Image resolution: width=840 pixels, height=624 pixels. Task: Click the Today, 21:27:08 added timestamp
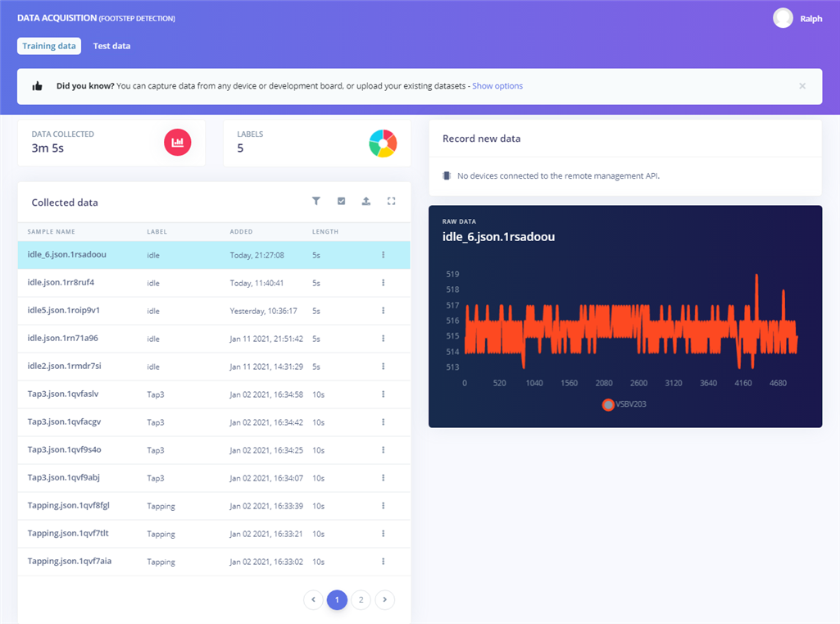point(257,255)
